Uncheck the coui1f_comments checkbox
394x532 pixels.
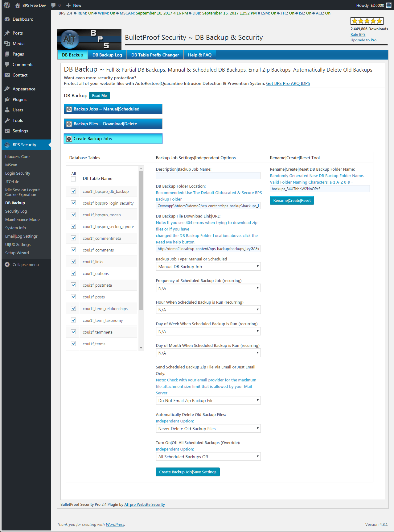click(x=73, y=250)
